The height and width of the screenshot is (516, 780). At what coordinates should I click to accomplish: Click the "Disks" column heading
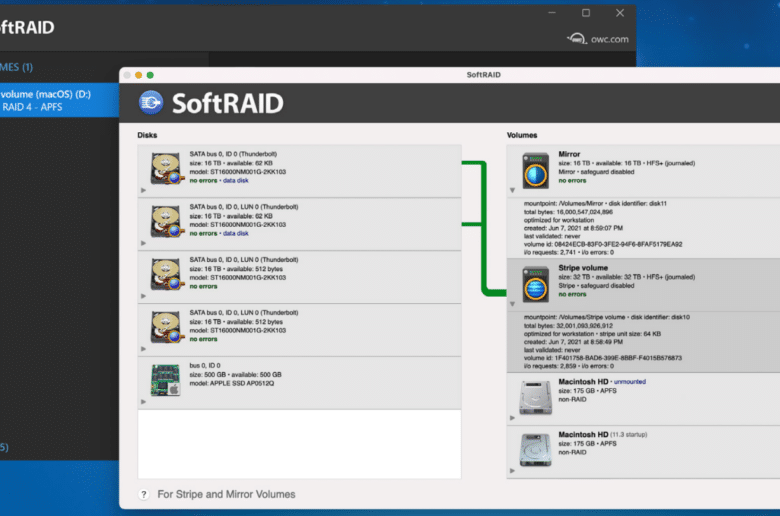[x=147, y=135]
